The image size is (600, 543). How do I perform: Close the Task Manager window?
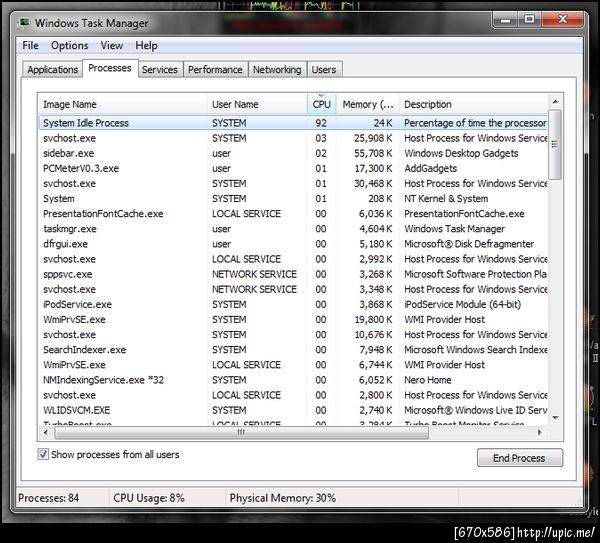coord(563,19)
